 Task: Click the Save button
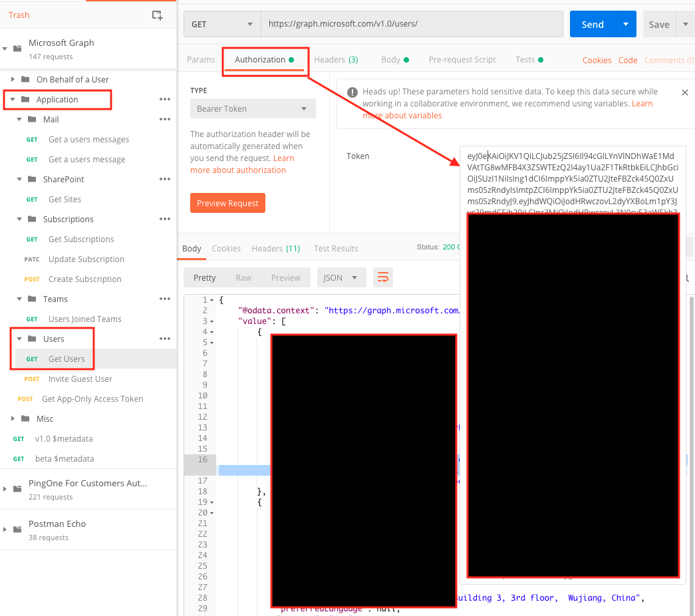[x=659, y=25]
